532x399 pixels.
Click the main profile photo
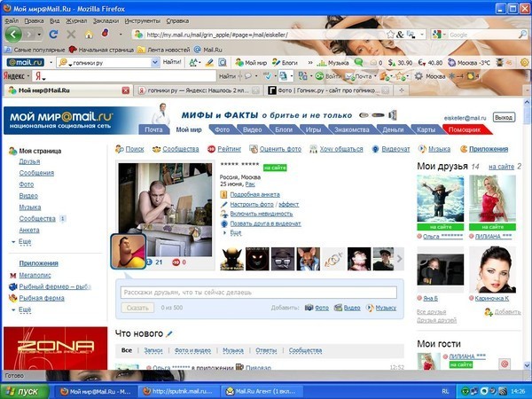(165, 209)
